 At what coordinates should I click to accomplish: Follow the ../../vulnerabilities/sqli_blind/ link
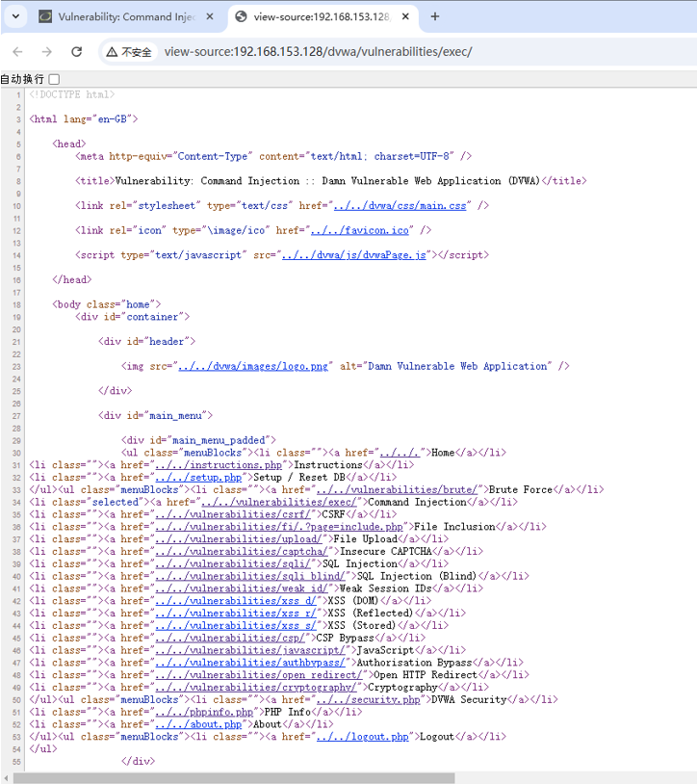[x=250, y=576]
